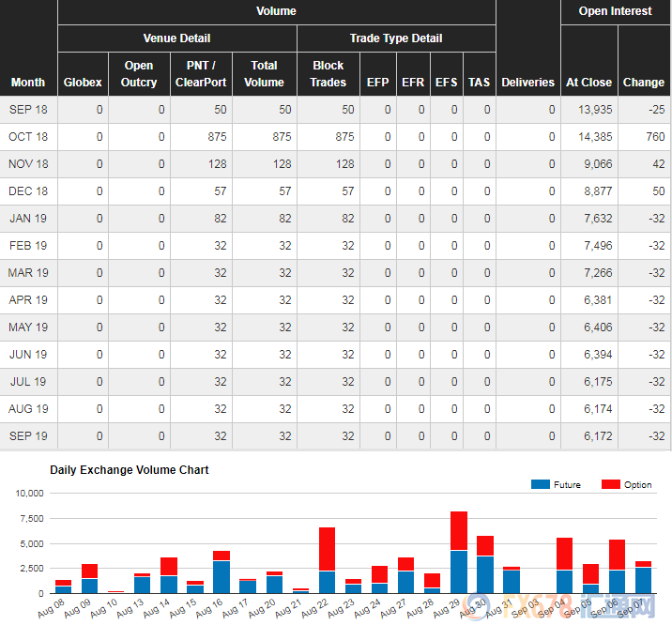Viewport: 672px width, 640px height.
Task: Click the Sep 07 bar in chart
Action: [x=643, y=577]
